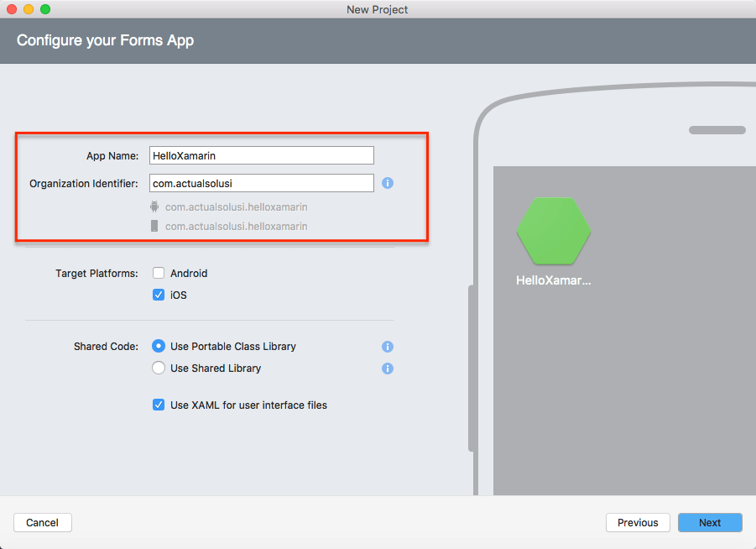Click the Organization Identifier text field
This screenshot has width=756, height=549.
(261, 183)
